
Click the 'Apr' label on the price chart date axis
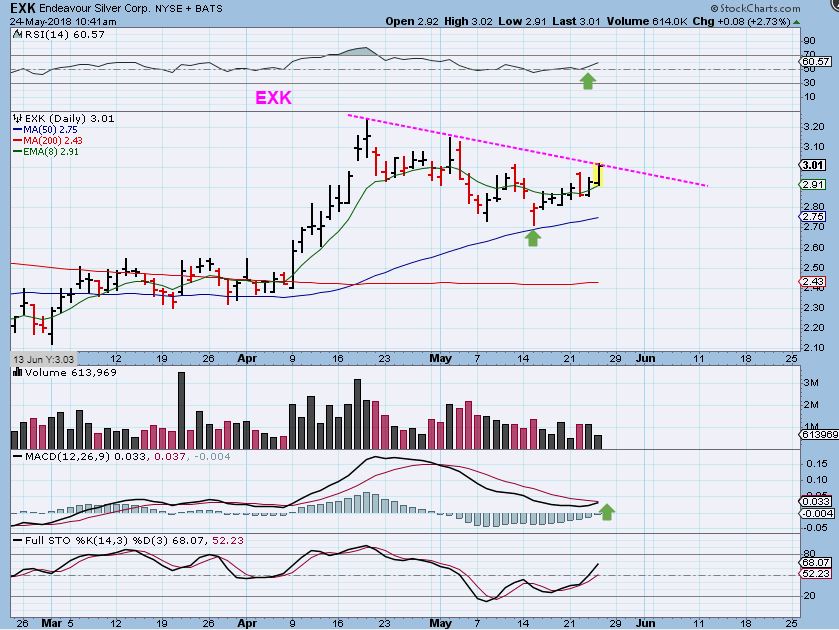(x=247, y=358)
